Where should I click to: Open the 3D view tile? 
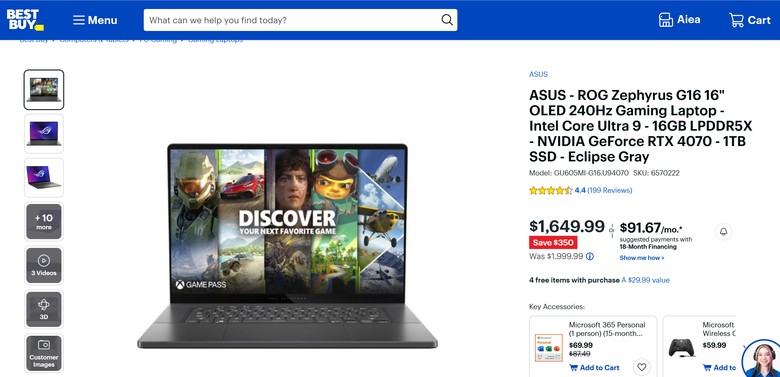pos(44,309)
